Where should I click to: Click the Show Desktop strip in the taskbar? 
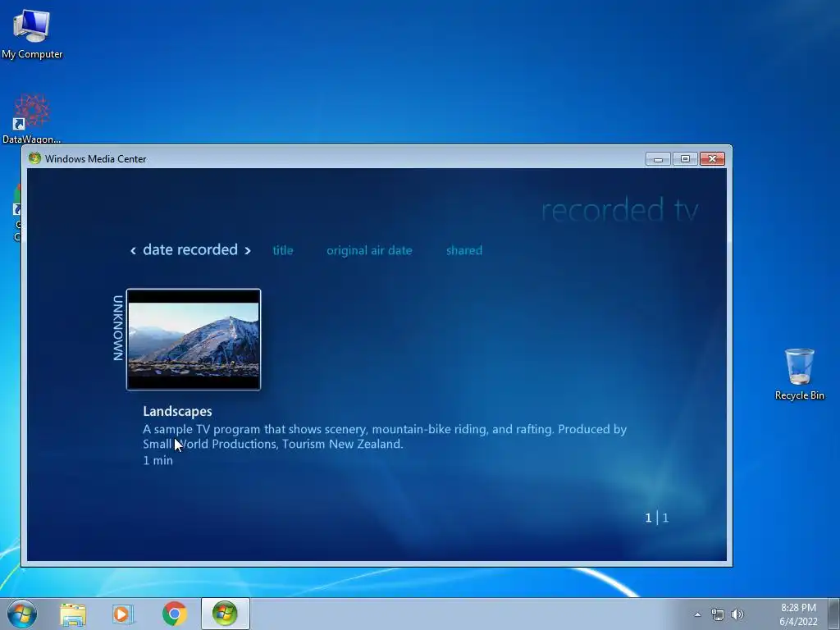(834, 614)
